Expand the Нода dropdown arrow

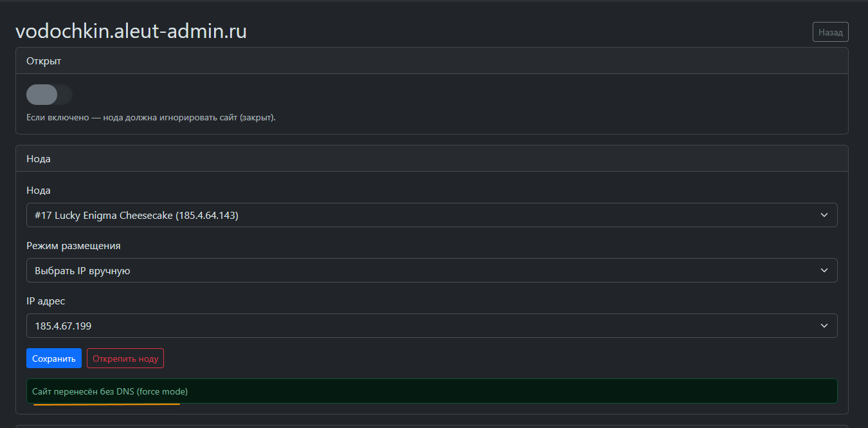824,215
